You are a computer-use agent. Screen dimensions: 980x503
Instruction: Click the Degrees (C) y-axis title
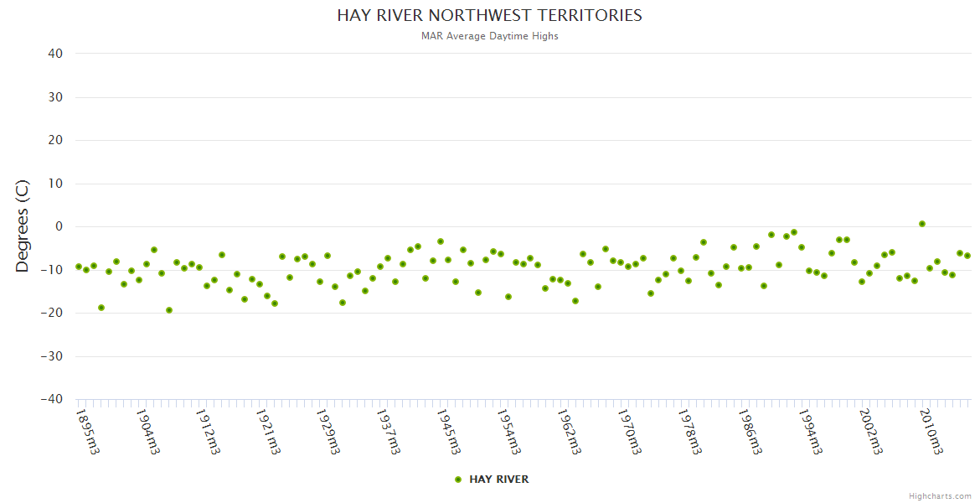pos(23,226)
